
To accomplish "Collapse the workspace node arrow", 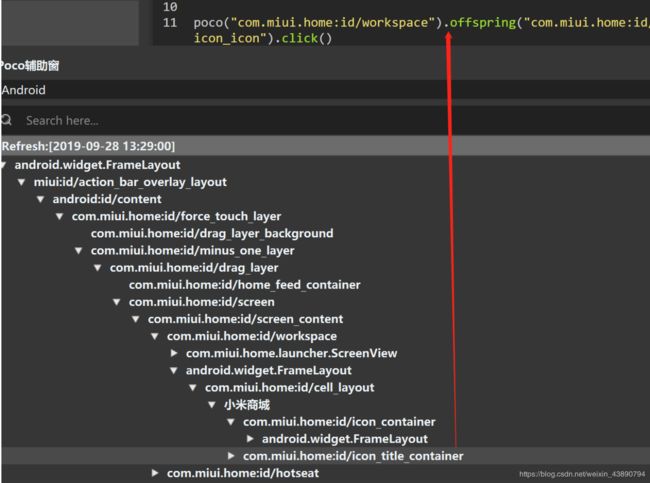I will 155,336.
